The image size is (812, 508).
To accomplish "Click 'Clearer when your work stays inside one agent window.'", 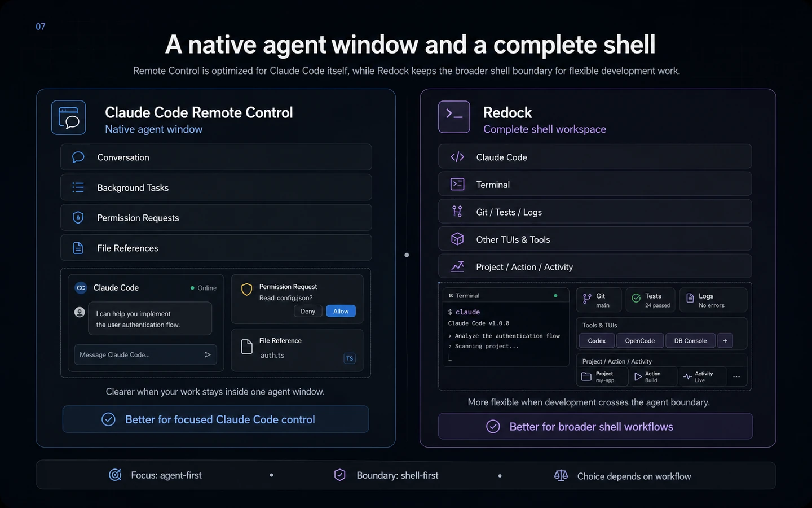I will point(215,391).
